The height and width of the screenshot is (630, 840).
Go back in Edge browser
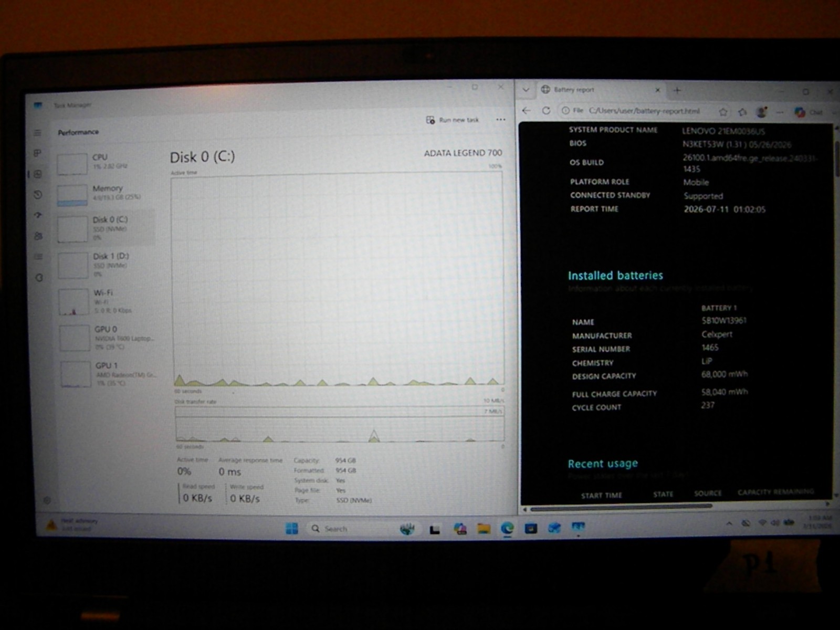click(x=527, y=110)
